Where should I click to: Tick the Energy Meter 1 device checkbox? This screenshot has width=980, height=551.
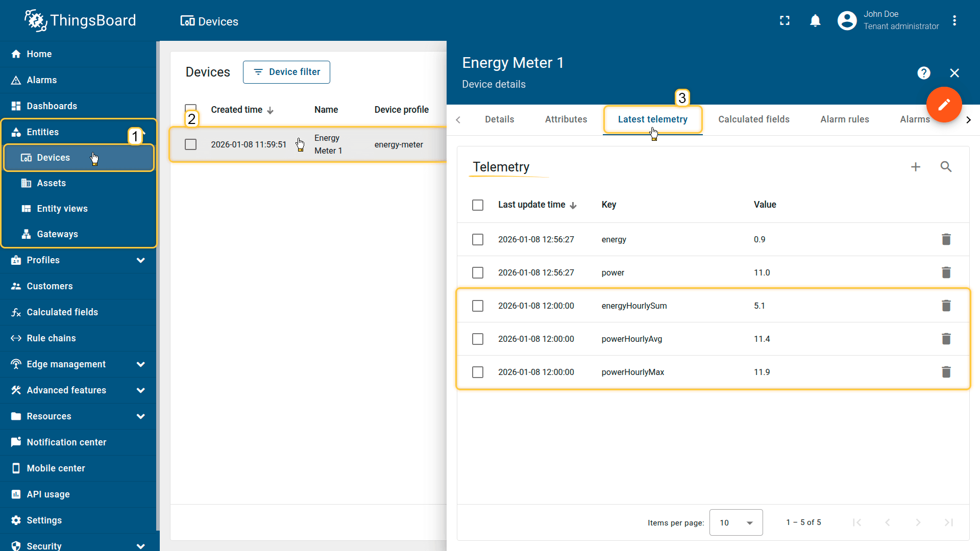pos(190,144)
